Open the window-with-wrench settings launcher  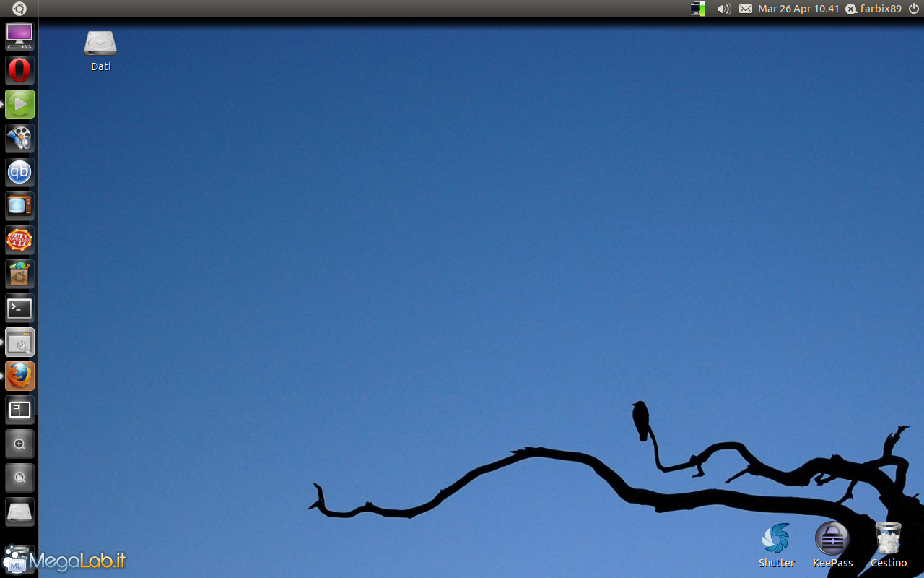coord(19,342)
